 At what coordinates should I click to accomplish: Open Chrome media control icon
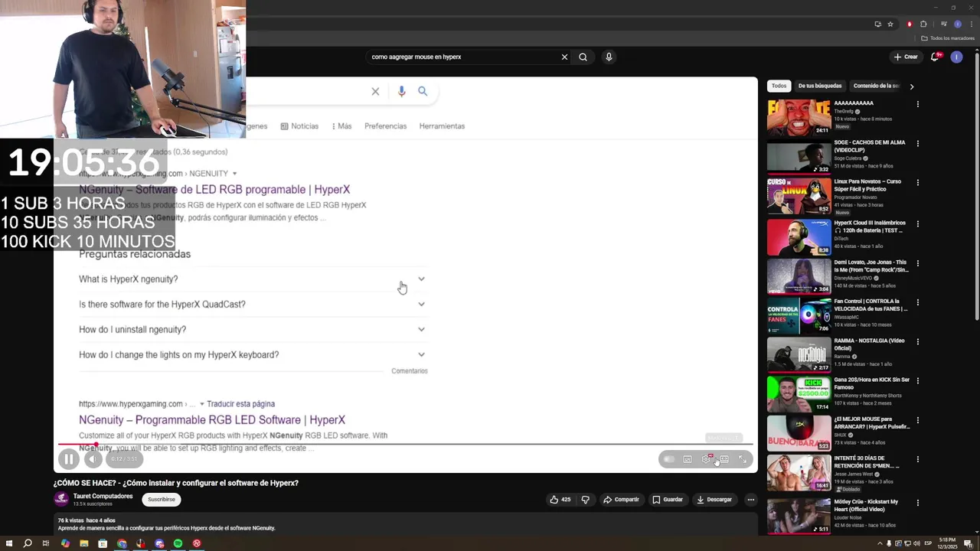[944, 24]
